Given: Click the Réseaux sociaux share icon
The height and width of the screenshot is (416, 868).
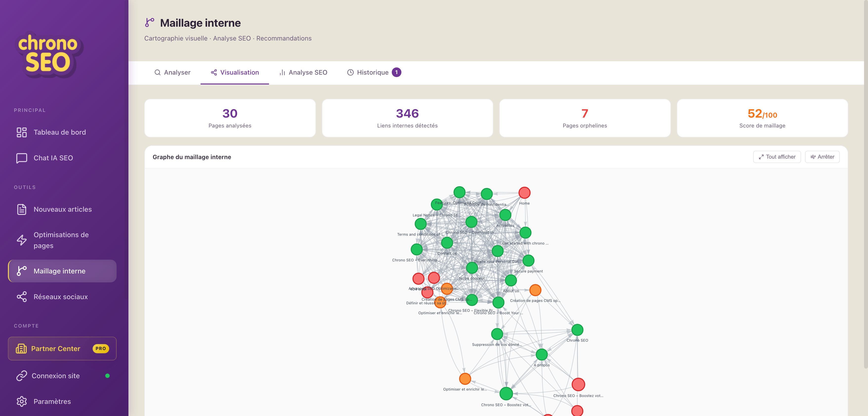Looking at the screenshot, I should pyautogui.click(x=21, y=297).
